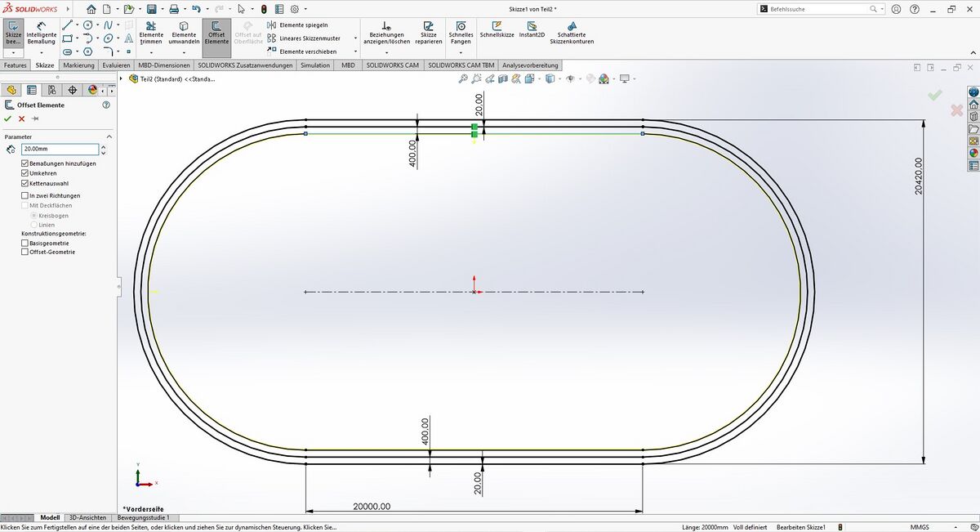
Task: Enable the In zwei Richtungen checkbox
Action: pos(25,196)
